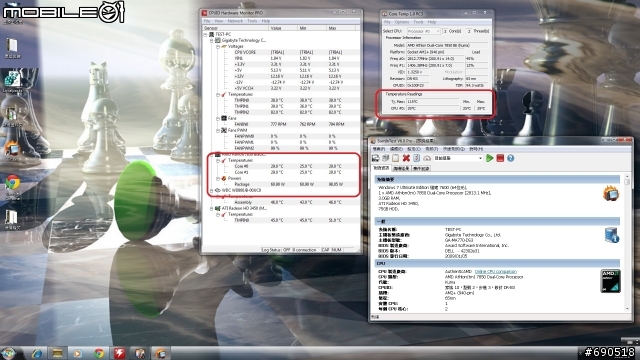Click the Sensor column header in HWMonitor
The image size is (640, 360).
click(236, 28)
